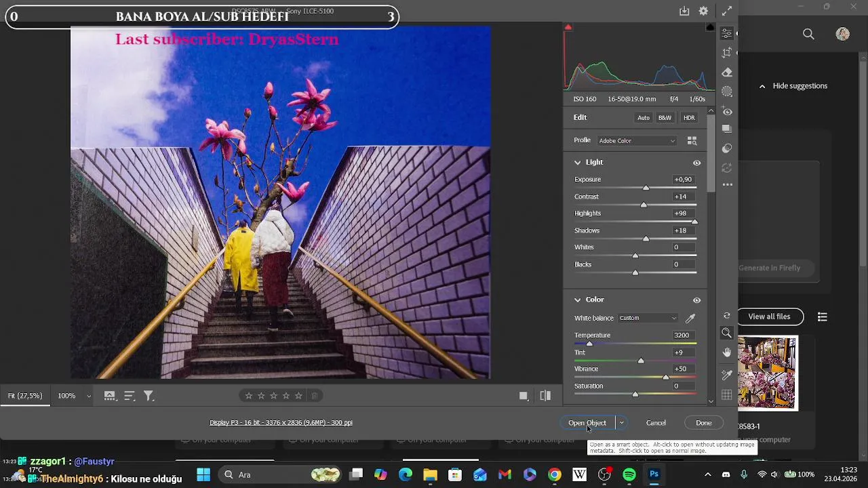
Task: Click the Highlights value field
Action: [x=682, y=213]
